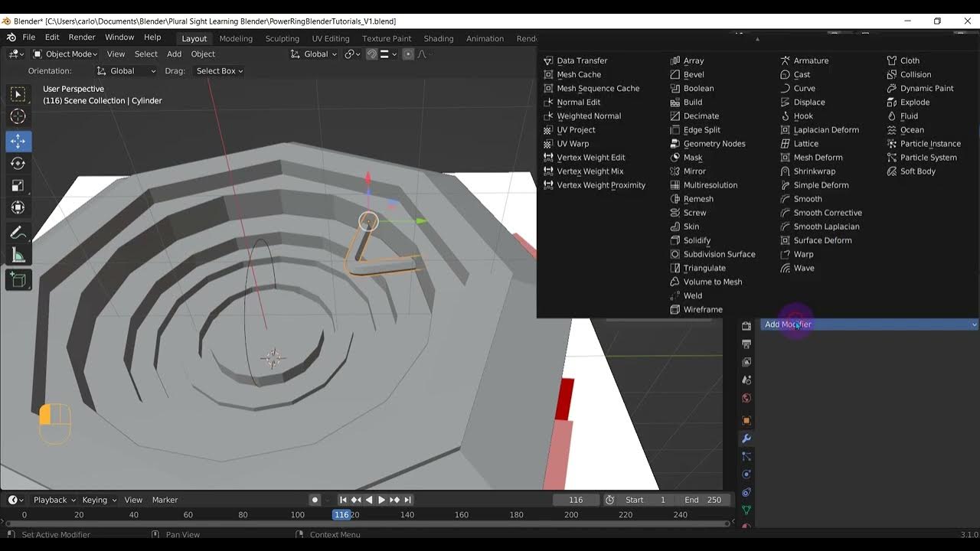This screenshot has width=980, height=551.
Task: Toggle use preview range clock icon
Action: [609, 500]
